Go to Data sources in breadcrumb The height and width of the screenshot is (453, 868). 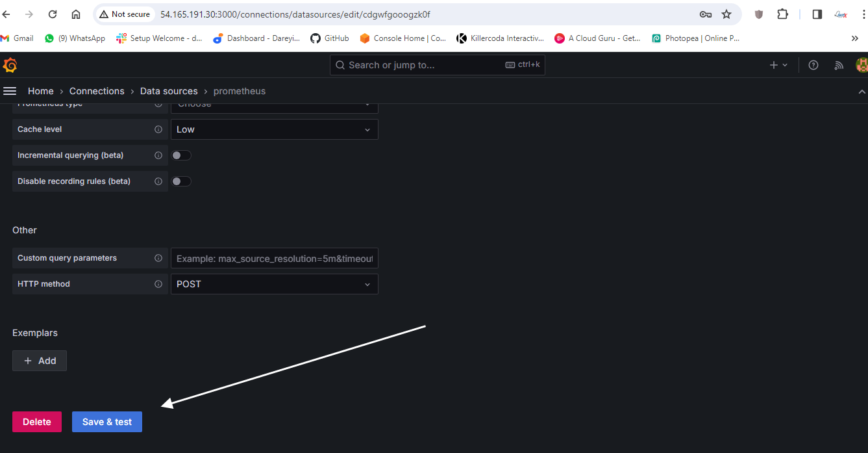(x=169, y=91)
